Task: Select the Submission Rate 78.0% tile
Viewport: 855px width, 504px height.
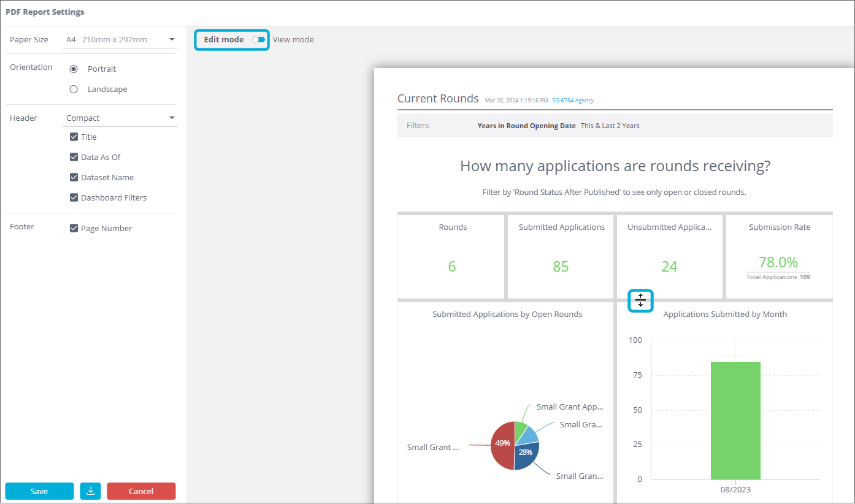Action: (779, 257)
